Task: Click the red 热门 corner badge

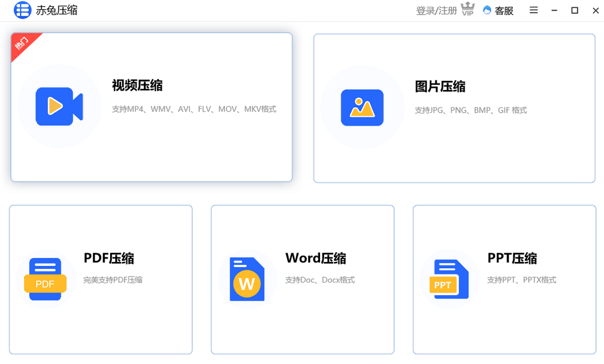Action: [21, 43]
